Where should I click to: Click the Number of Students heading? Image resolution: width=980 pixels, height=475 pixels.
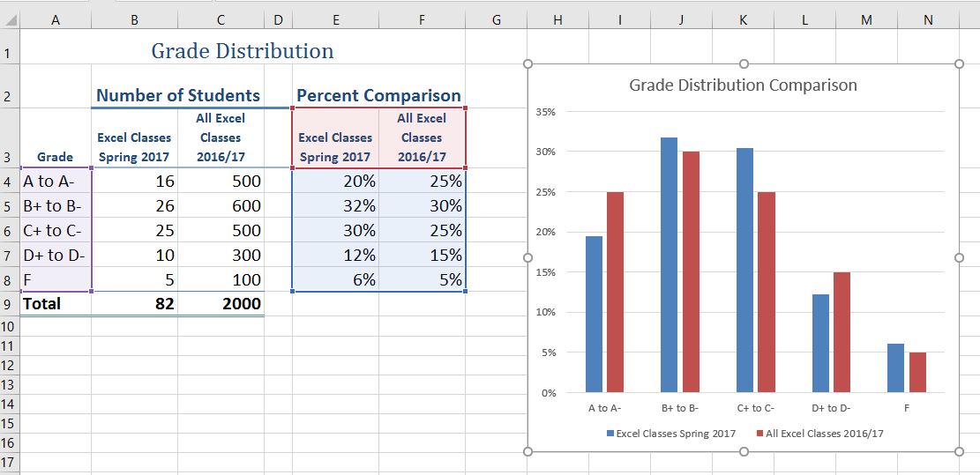point(177,95)
